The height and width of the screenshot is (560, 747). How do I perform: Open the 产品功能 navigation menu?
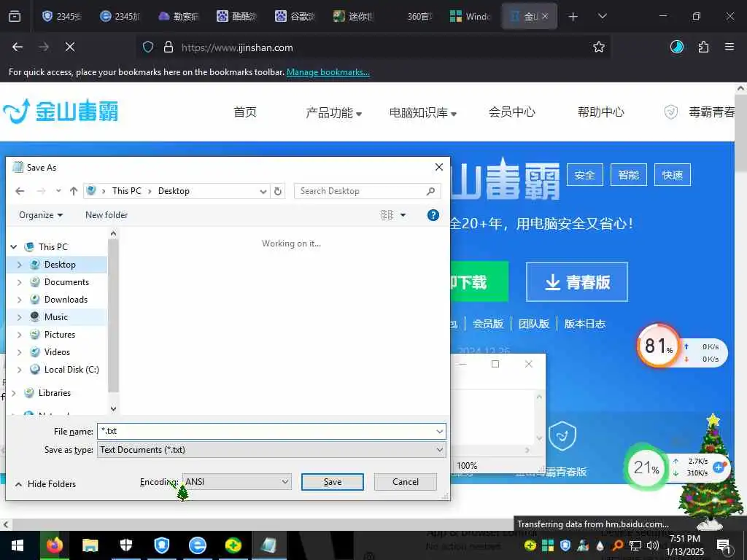pyautogui.click(x=334, y=112)
